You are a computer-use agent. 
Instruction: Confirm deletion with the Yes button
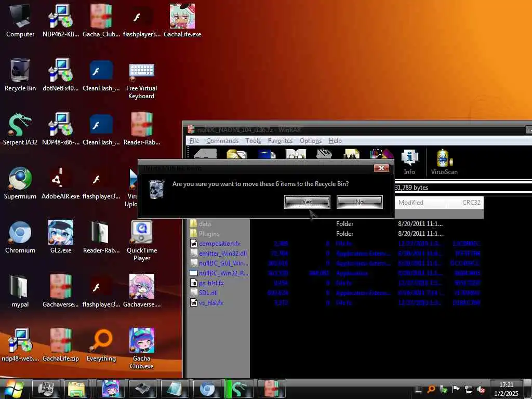[307, 202]
